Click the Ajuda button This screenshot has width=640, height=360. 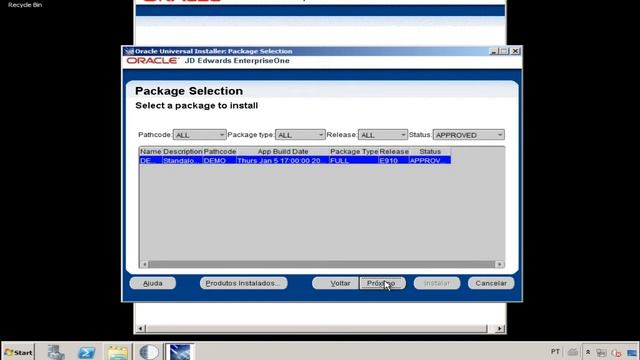click(x=153, y=283)
